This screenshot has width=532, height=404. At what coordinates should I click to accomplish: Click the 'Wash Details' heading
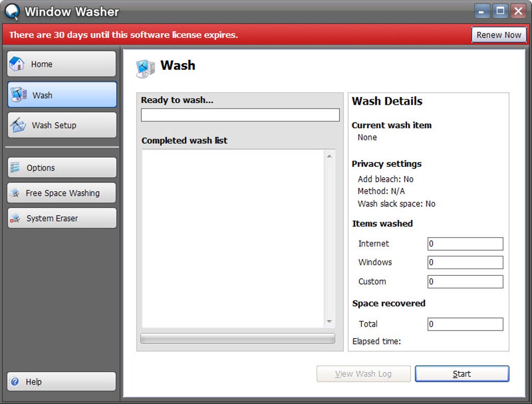pyautogui.click(x=387, y=101)
